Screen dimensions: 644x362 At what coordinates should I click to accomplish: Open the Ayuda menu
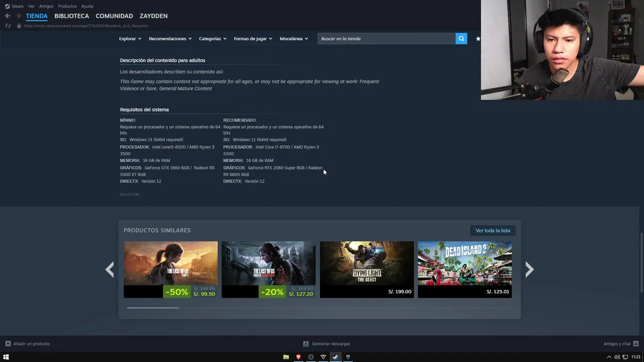[87, 6]
